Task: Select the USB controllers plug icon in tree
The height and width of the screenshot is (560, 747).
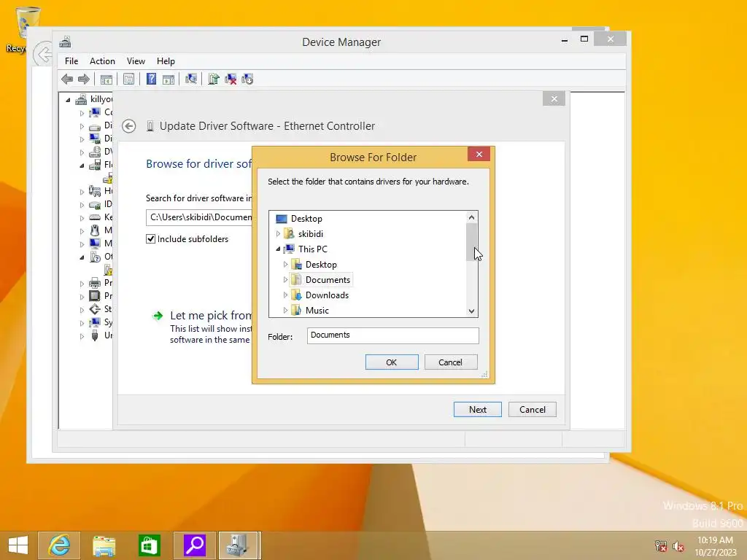Action: click(x=95, y=335)
